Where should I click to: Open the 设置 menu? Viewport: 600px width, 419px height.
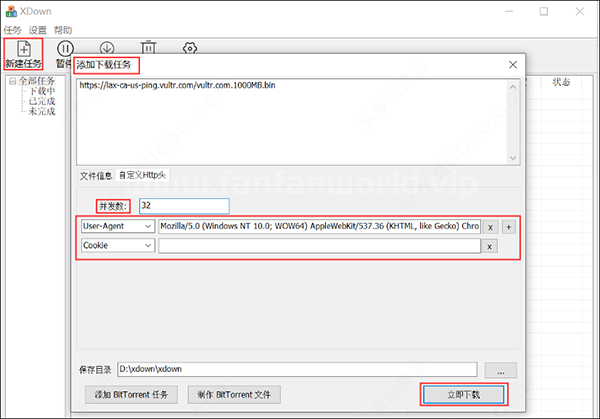(x=38, y=30)
